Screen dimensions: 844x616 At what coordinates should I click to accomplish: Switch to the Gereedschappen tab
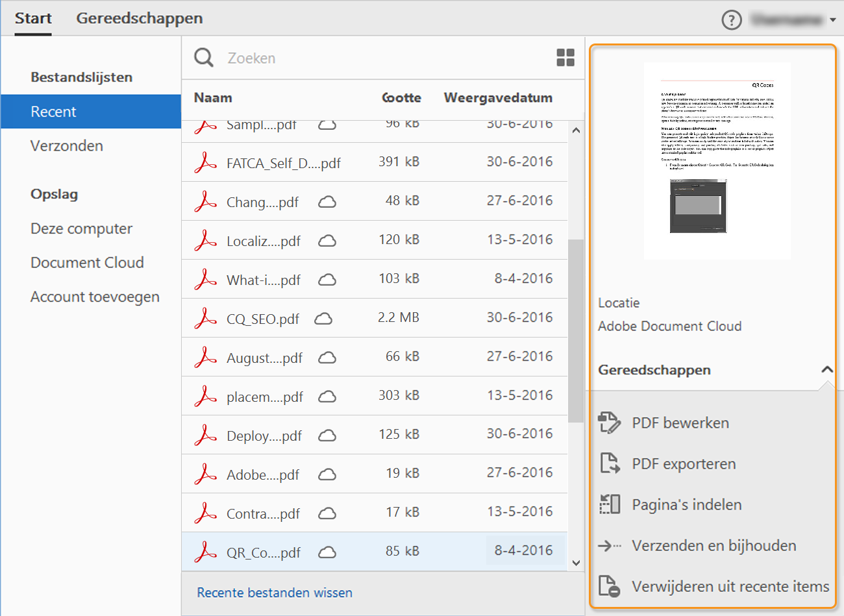point(140,19)
